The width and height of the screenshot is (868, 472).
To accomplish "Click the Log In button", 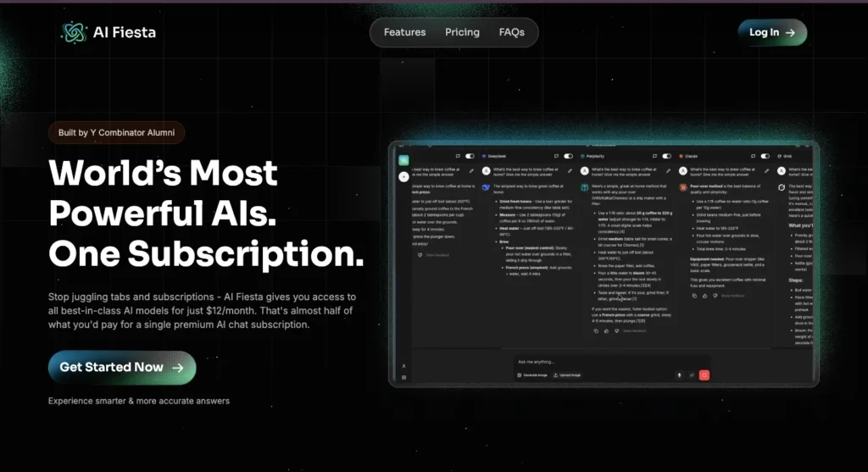I will pyautogui.click(x=772, y=33).
